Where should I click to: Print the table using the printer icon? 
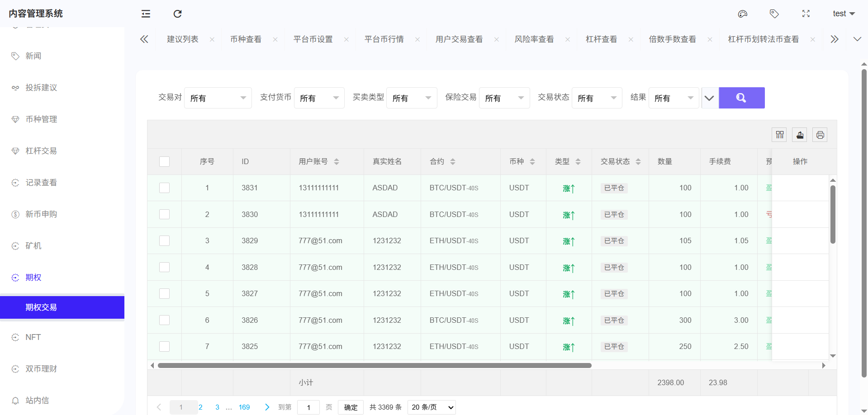[x=820, y=135]
